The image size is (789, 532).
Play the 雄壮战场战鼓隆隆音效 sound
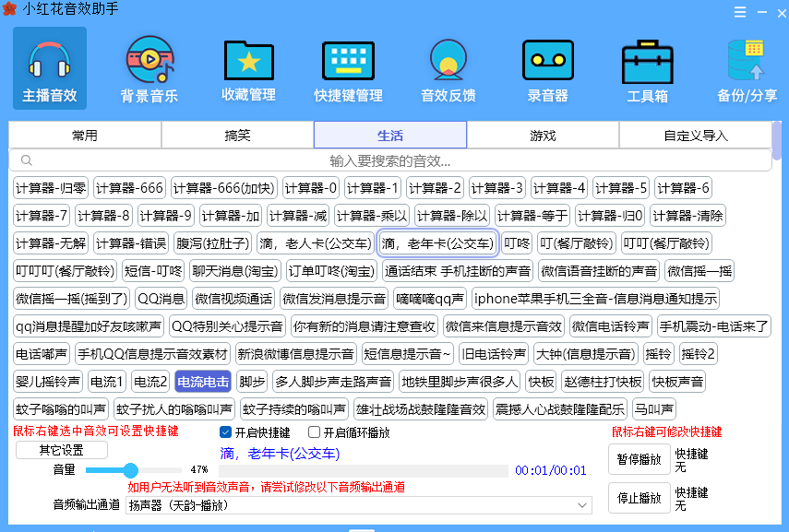pyautogui.click(x=421, y=409)
